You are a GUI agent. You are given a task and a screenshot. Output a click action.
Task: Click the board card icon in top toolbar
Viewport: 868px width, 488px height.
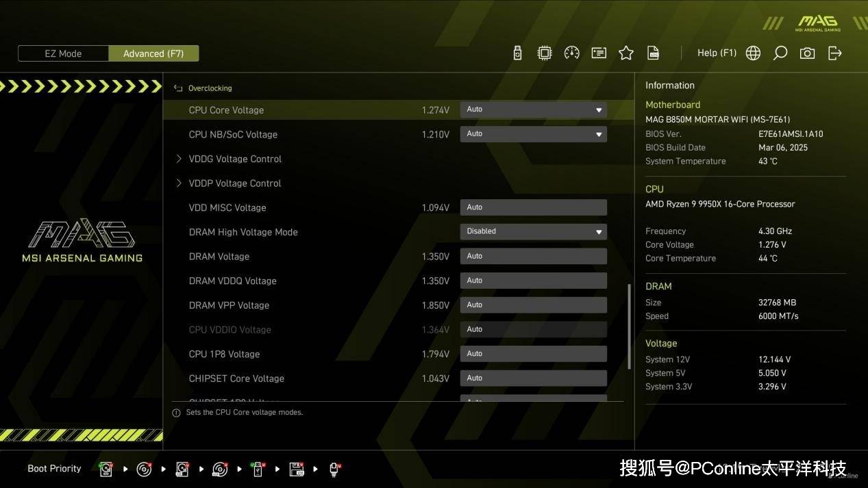coord(599,53)
